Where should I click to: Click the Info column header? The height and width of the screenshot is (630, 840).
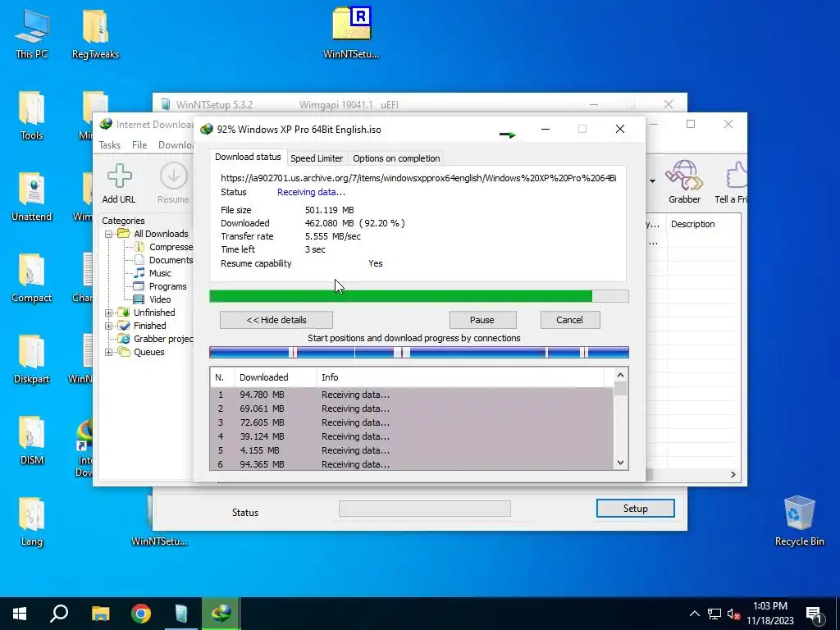[459, 377]
